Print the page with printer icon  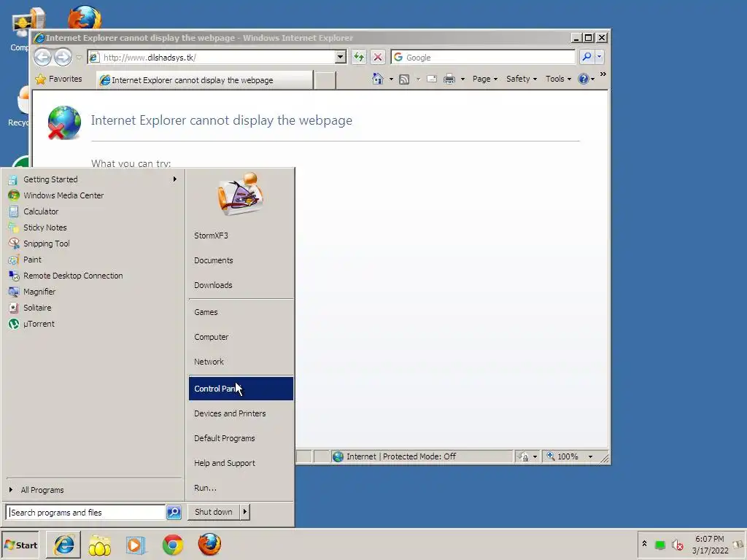(449, 79)
